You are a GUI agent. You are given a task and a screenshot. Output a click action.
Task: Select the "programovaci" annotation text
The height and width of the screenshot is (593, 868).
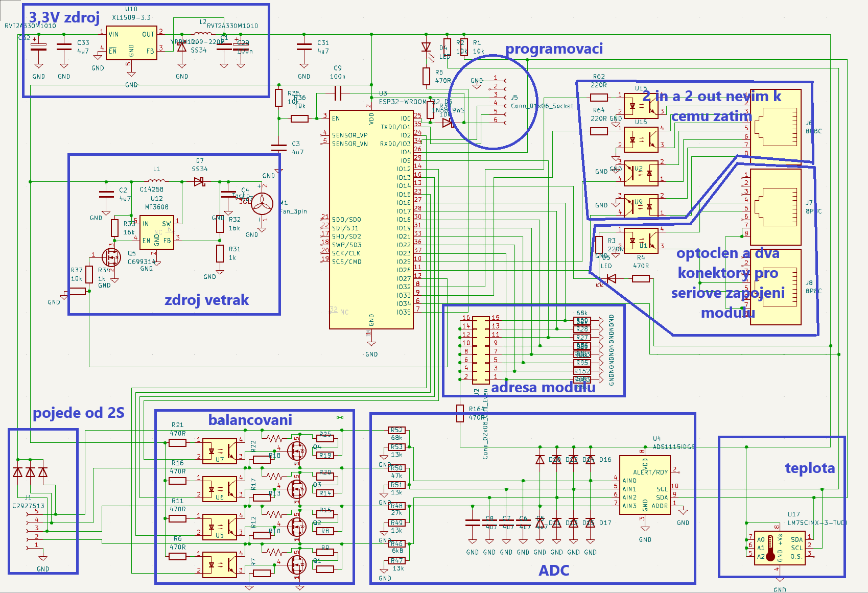pyautogui.click(x=554, y=49)
